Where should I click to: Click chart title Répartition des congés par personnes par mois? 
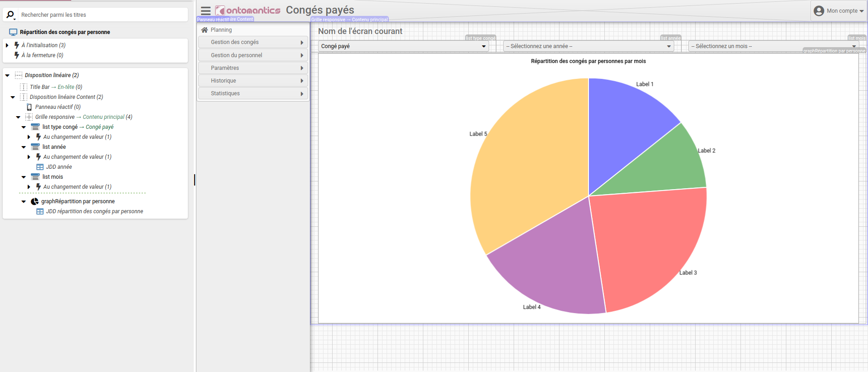(x=588, y=61)
